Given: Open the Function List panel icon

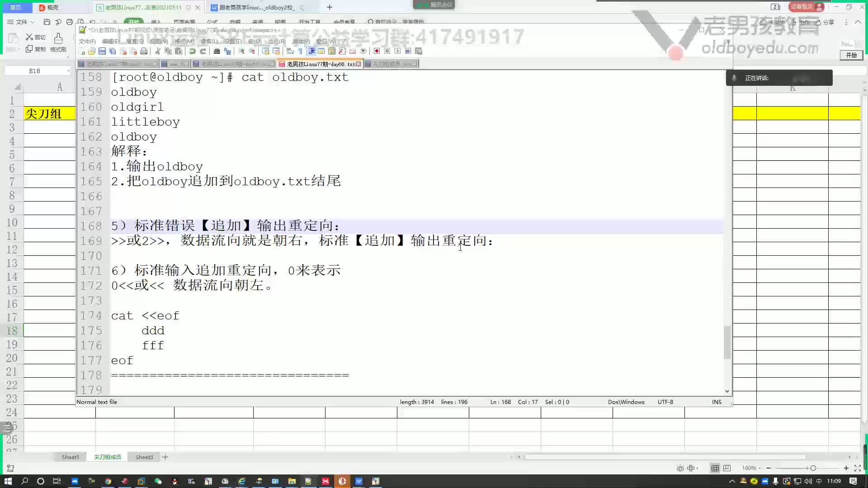Looking at the screenshot, I should 342,51.
